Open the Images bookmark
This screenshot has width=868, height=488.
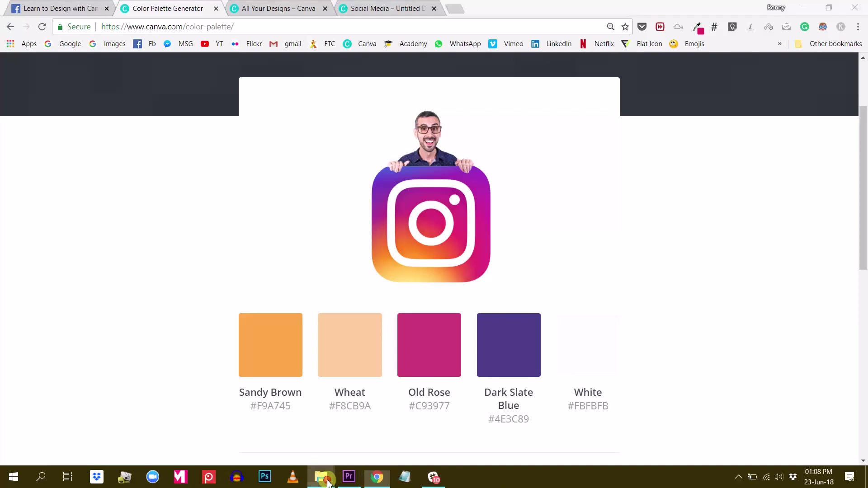tap(108, 44)
